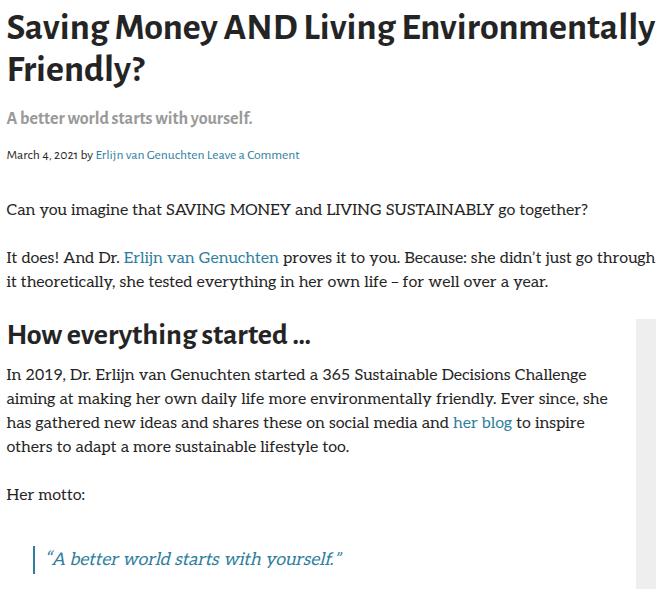Viewport: 660px width, 592px height.
Task: Click the "Her motto:" line
Action: [x=46, y=495]
